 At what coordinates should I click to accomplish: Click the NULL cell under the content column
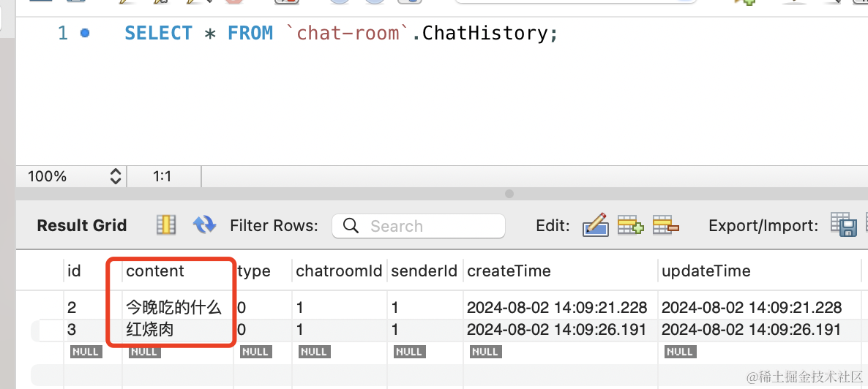(x=144, y=352)
